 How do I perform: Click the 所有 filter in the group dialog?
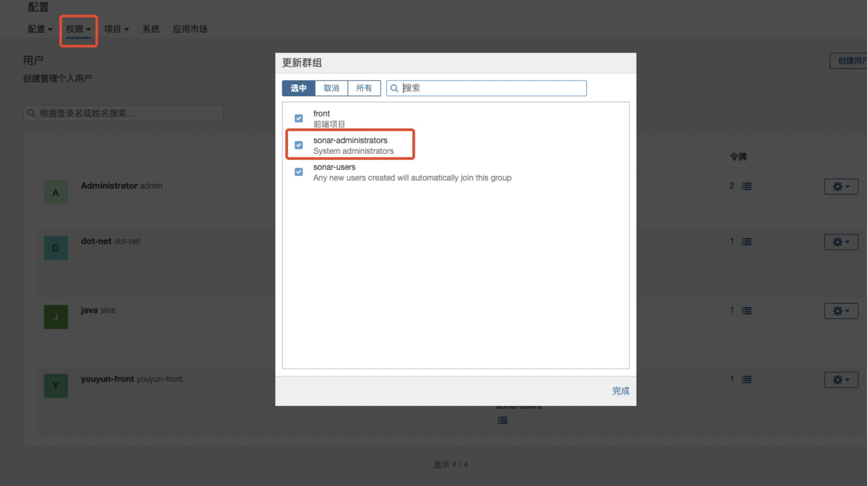click(364, 88)
